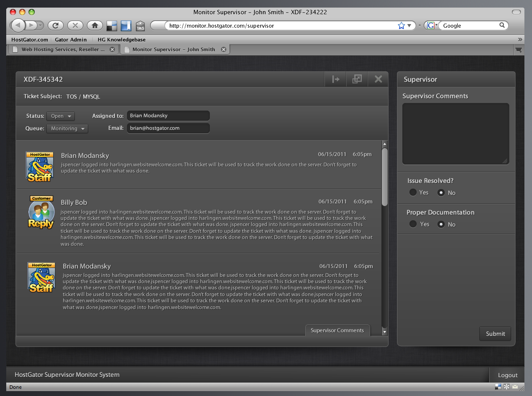Bookmark this page with the star icon
The width and height of the screenshot is (532, 396).
click(401, 25)
